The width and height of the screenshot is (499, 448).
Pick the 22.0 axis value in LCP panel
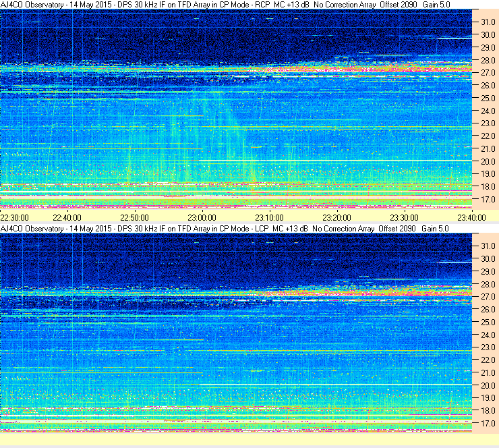pyautogui.click(x=488, y=360)
